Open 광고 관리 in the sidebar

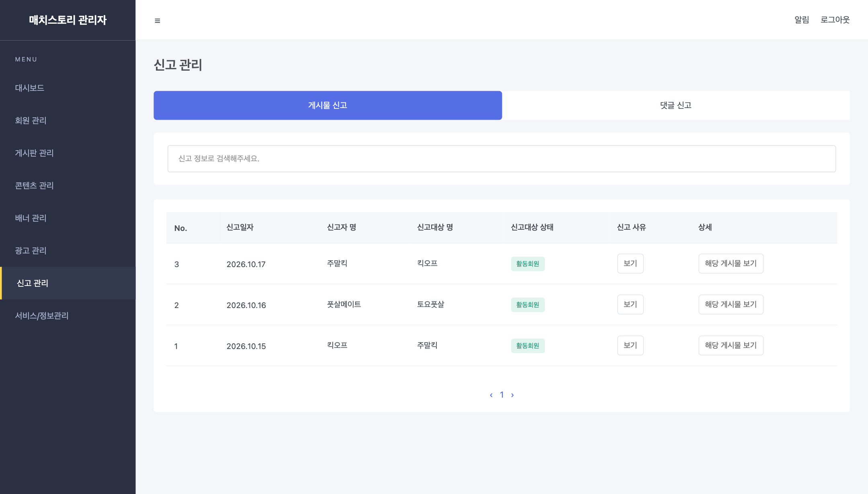click(68, 251)
